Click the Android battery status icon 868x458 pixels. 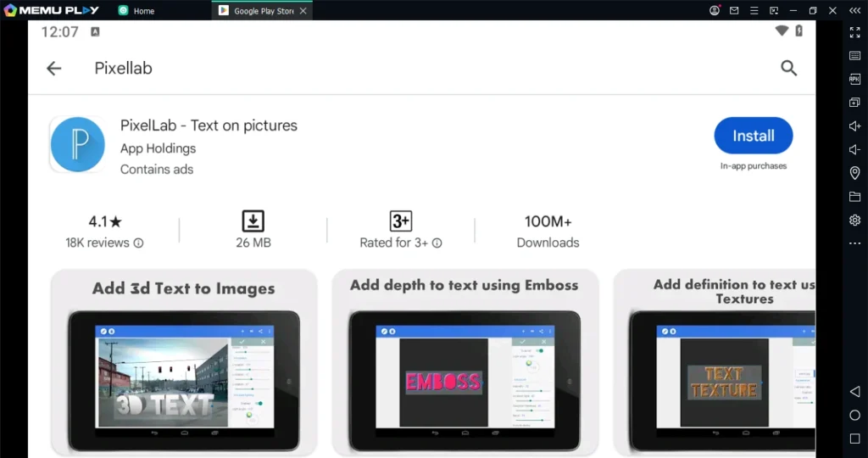798,31
